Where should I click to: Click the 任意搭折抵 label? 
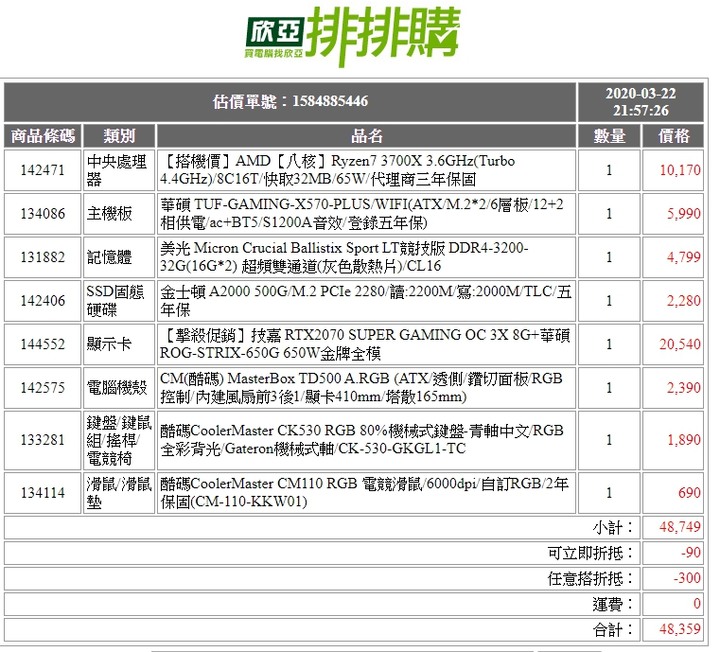591,579
